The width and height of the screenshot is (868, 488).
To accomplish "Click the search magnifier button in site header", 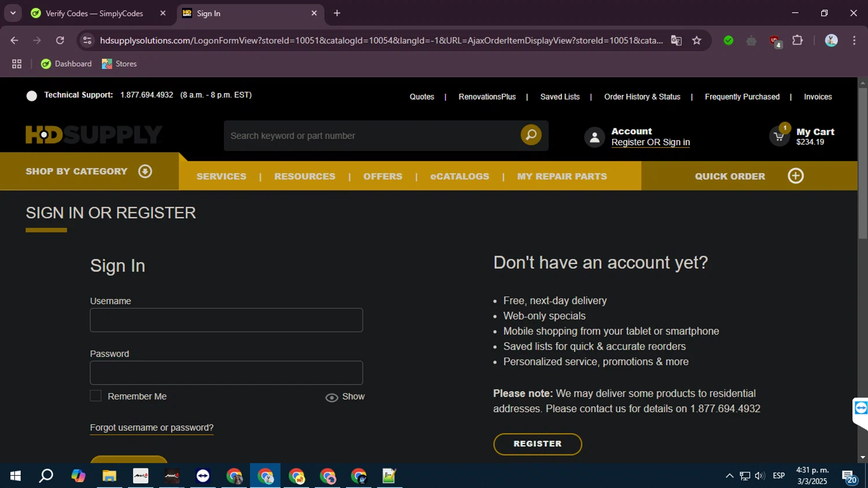I will (x=531, y=135).
